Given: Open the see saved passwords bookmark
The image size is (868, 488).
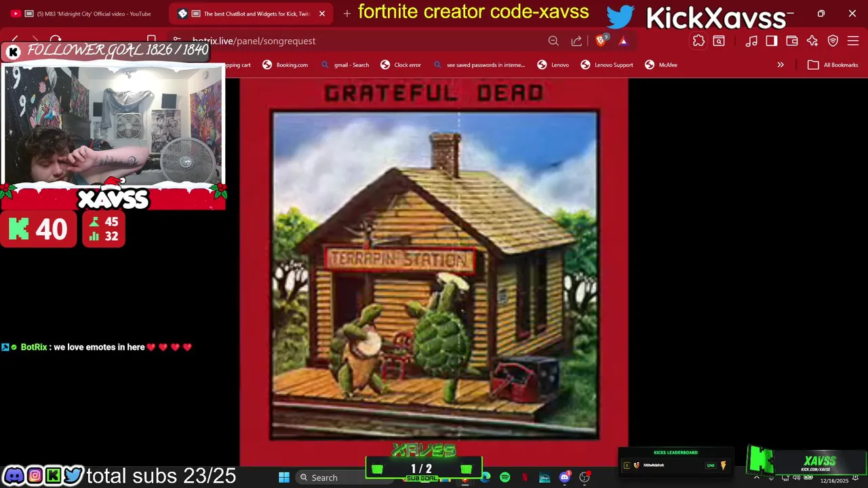Looking at the screenshot, I should point(479,65).
